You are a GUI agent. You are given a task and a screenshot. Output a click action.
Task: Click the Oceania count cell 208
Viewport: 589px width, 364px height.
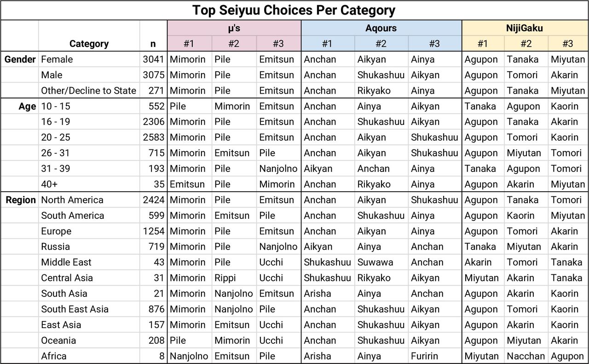click(x=153, y=341)
